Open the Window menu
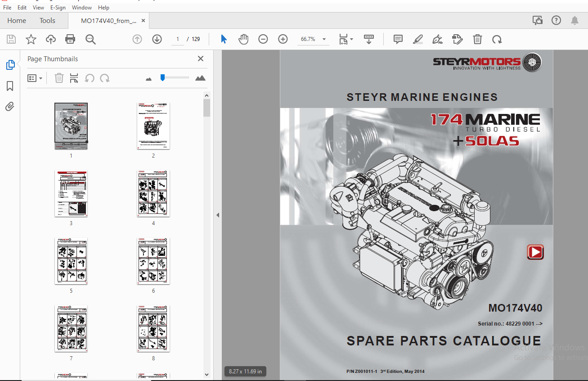Screen dimensions: 588x381 coord(82,8)
